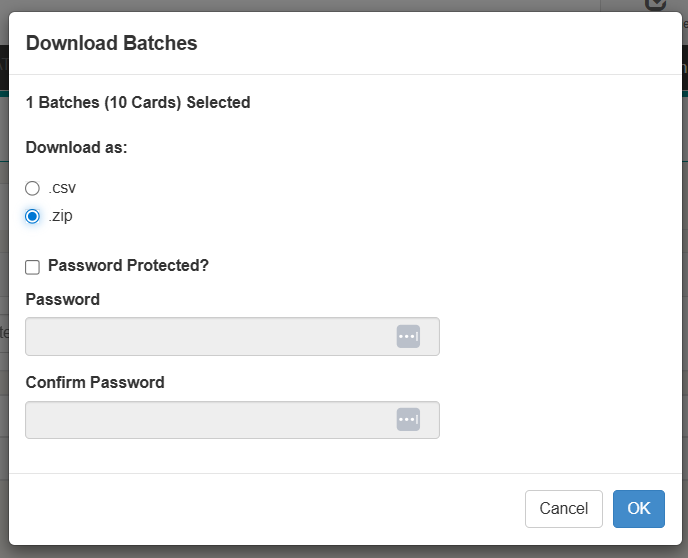
Task: Click password manager icon in Confirm Password field
Action: [x=407, y=420]
